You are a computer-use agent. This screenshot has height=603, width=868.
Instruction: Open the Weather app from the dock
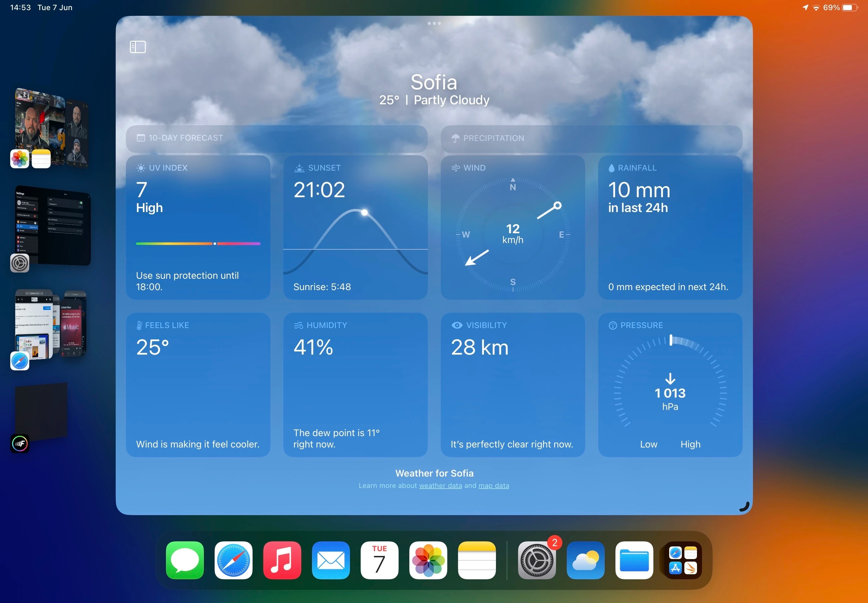point(585,560)
